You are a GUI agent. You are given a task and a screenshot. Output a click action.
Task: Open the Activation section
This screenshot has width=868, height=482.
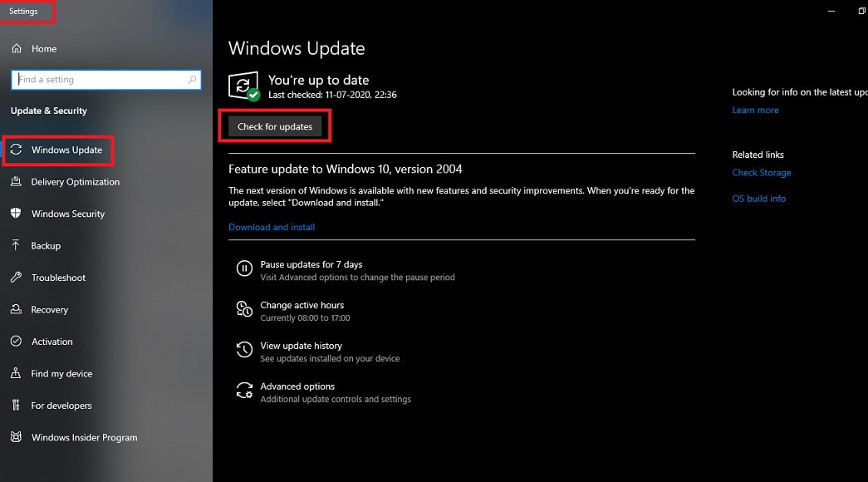click(52, 342)
